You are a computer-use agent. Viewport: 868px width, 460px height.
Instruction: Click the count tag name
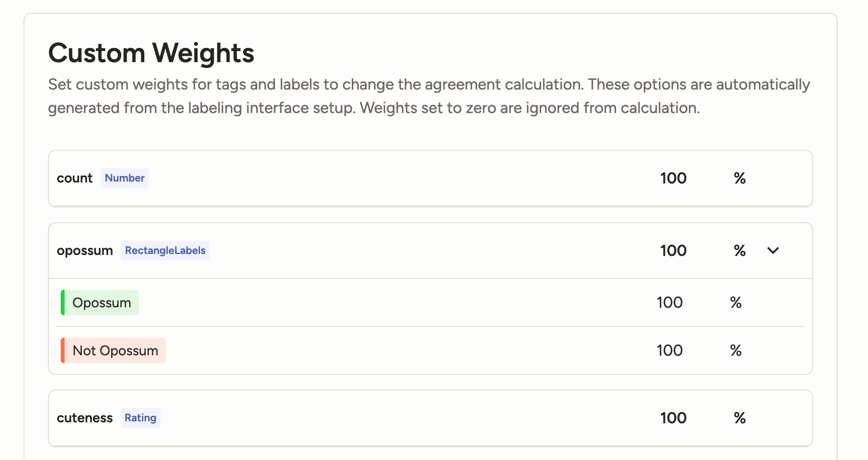tap(74, 178)
